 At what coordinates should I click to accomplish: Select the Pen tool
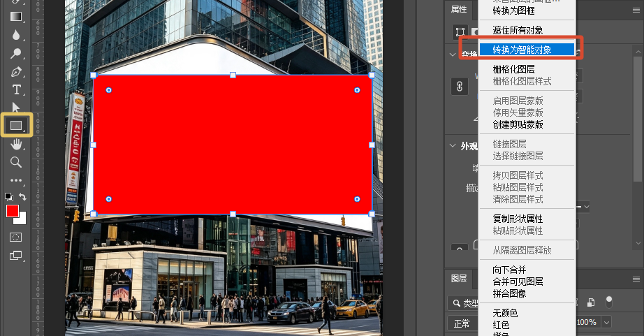pyautogui.click(x=16, y=72)
